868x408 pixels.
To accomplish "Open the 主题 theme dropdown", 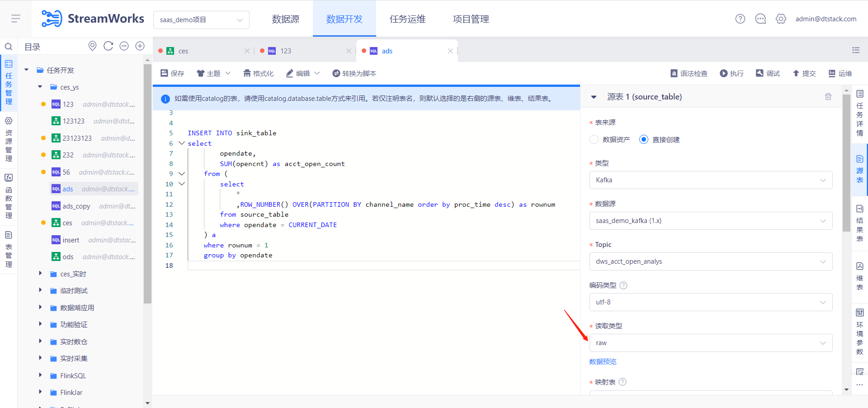I will point(213,73).
